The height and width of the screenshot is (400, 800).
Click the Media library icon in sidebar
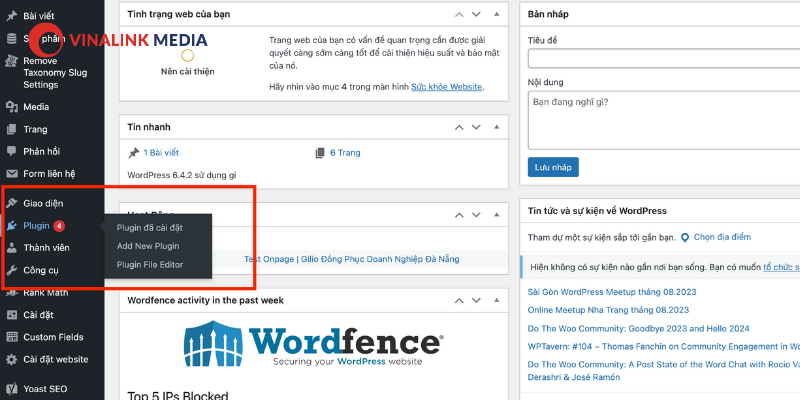point(11,107)
